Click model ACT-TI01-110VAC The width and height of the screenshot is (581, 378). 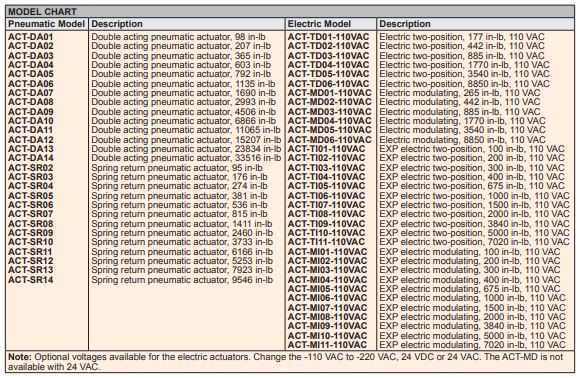(326, 149)
